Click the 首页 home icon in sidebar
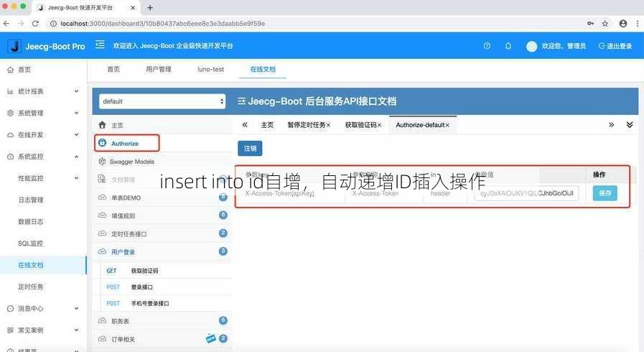This screenshot has height=352, width=644. pyautogui.click(x=10, y=70)
